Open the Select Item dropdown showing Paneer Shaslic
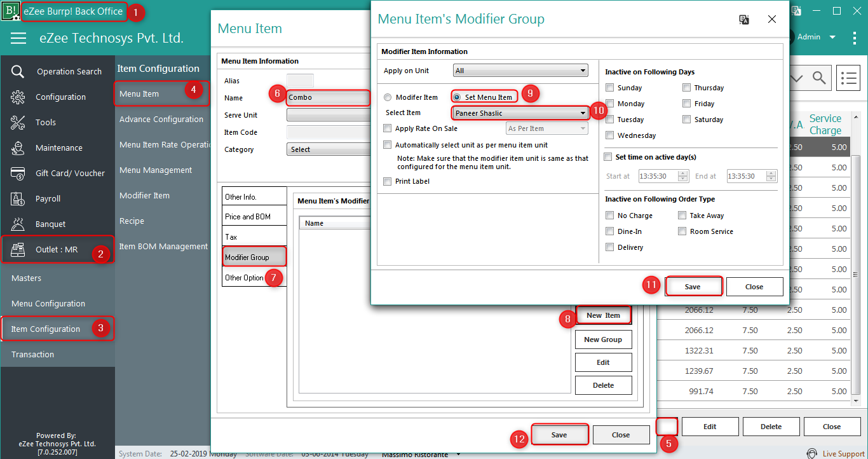The width and height of the screenshot is (868, 459). coord(520,113)
